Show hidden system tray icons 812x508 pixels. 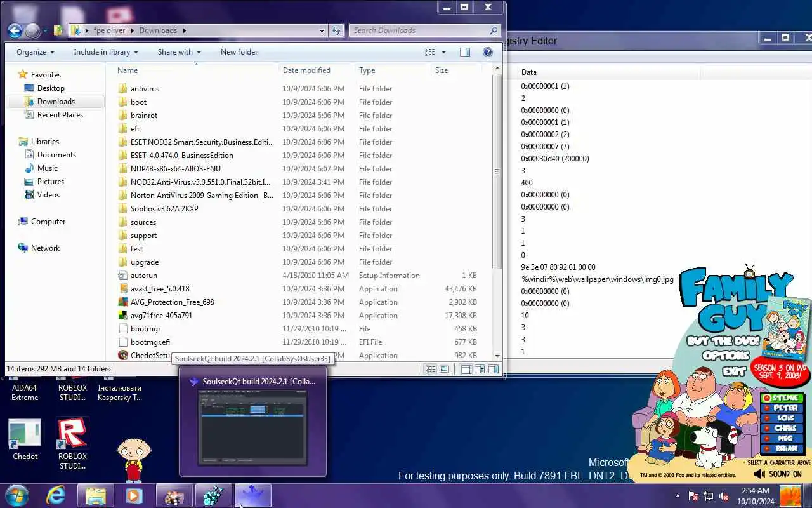pyautogui.click(x=678, y=496)
